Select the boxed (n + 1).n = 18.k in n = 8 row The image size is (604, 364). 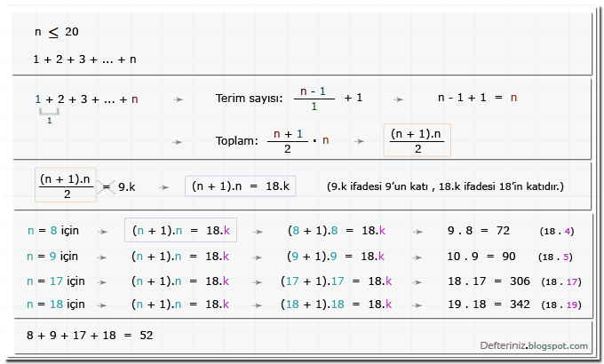coord(180,231)
